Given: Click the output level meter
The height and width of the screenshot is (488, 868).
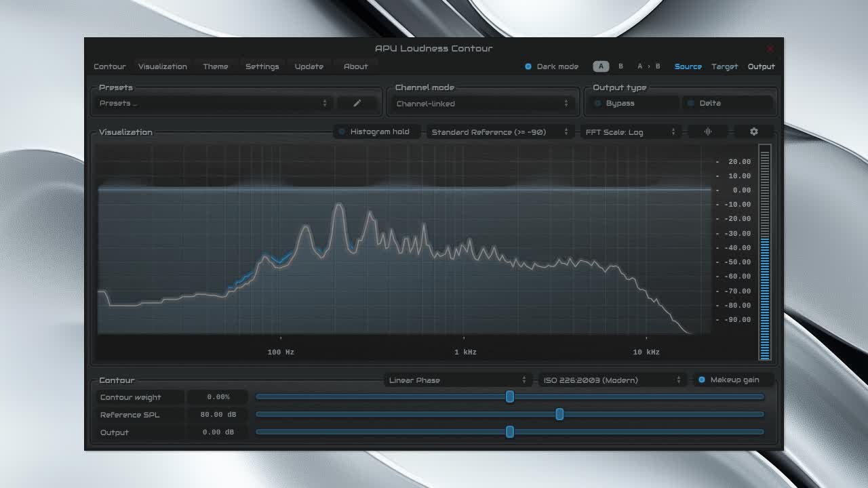Looking at the screenshot, I should [765, 252].
